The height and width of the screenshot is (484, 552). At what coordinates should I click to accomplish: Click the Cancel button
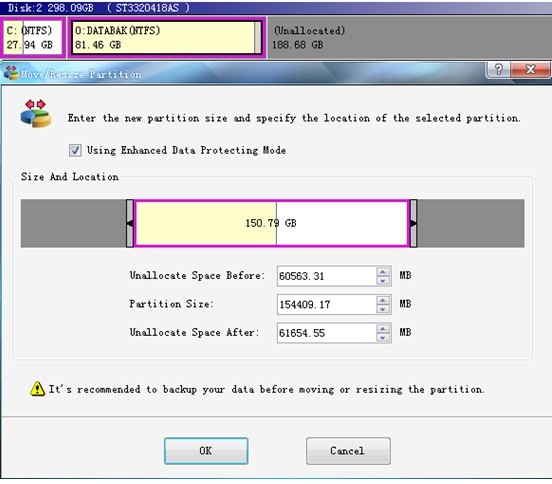tap(348, 451)
